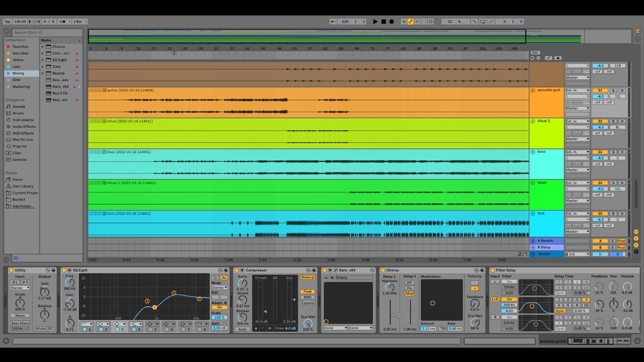Click the Mono button in Utility
The image size is (644, 362).
(20, 316)
